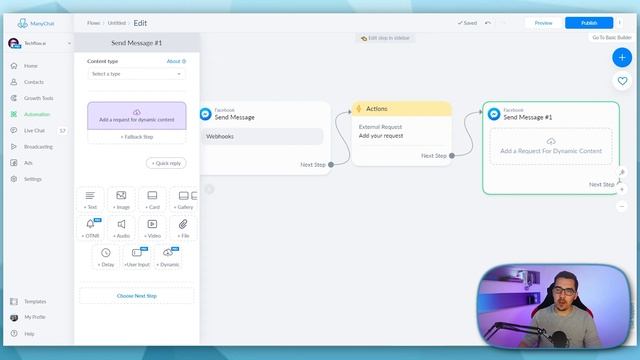The height and width of the screenshot is (360, 640).
Task: Click the Live Chat count badge
Action: coord(62,131)
